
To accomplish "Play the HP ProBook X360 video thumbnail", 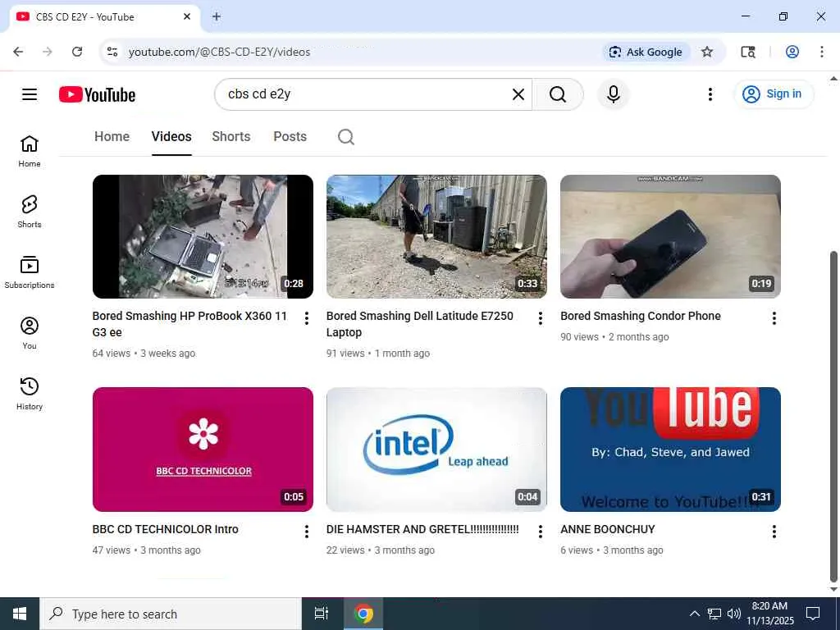I will click(203, 236).
